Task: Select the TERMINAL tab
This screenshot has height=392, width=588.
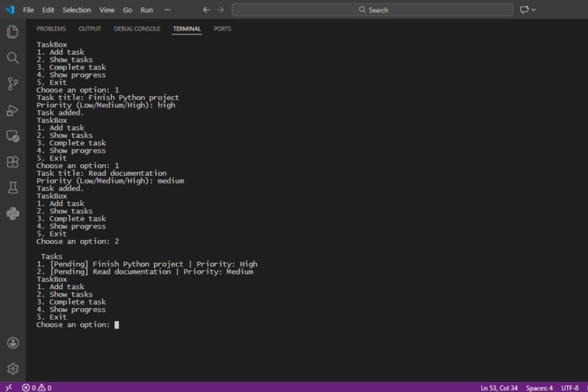Action: click(x=187, y=28)
